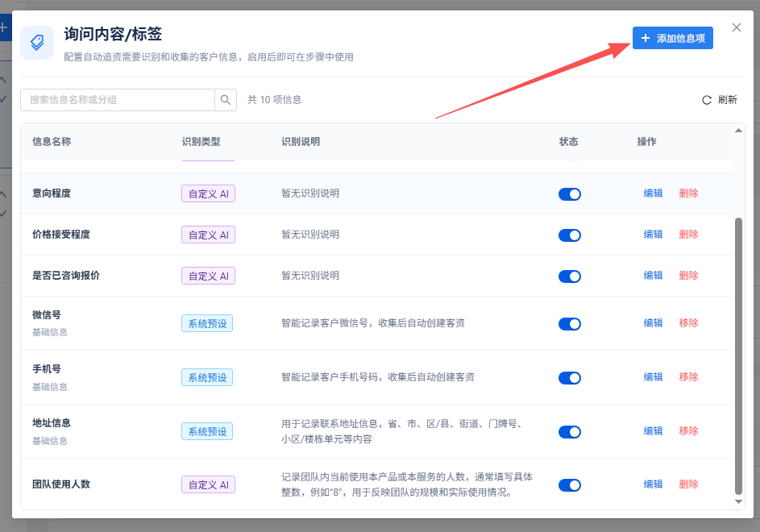This screenshot has height=532, width=760.
Task: Click the table's scroll up arrow
Action: pyautogui.click(x=739, y=131)
